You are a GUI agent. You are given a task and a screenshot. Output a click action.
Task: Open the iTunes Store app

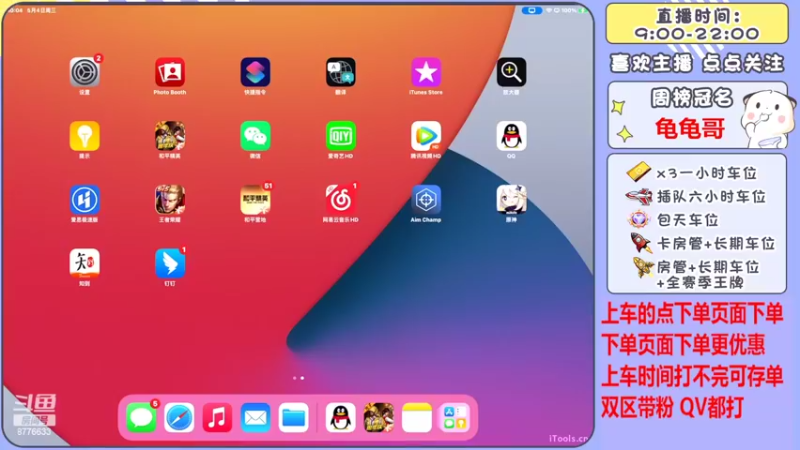pos(426,72)
